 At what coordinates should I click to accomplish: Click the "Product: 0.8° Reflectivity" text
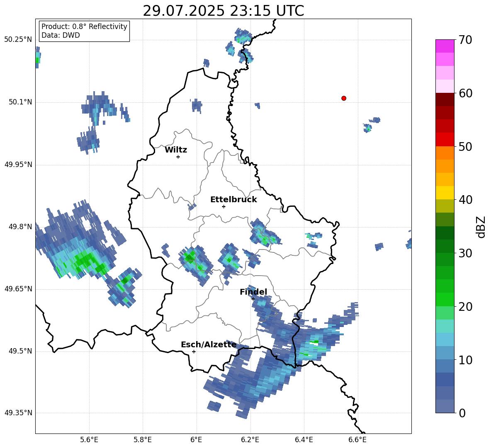point(84,26)
